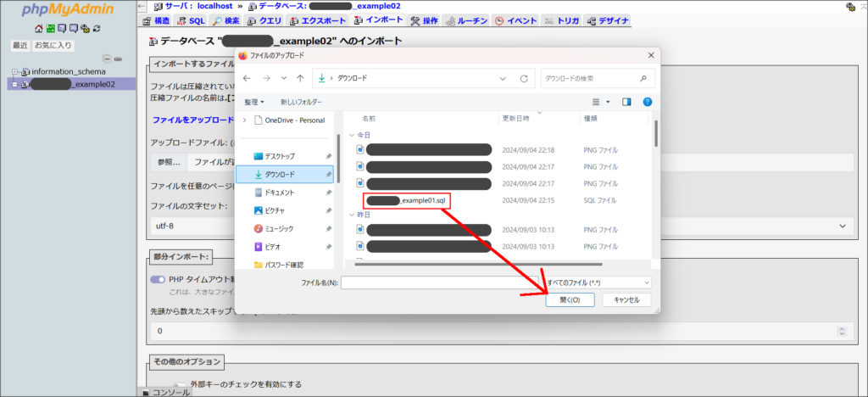Image resolution: width=868 pixels, height=397 pixels.
Task: Open phpMyAdmin documentation icon in sidebar
Action: point(62,29)
